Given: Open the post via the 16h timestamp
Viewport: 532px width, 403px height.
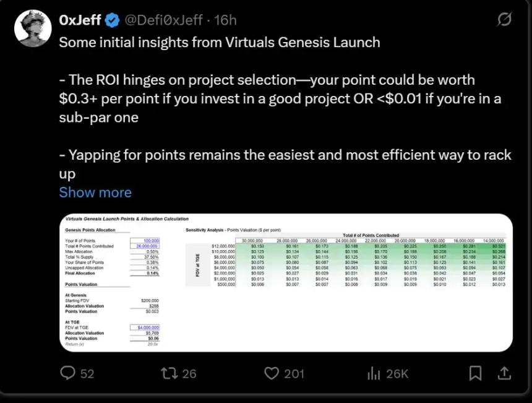Looking at the screenshot, I should (225, 20).
